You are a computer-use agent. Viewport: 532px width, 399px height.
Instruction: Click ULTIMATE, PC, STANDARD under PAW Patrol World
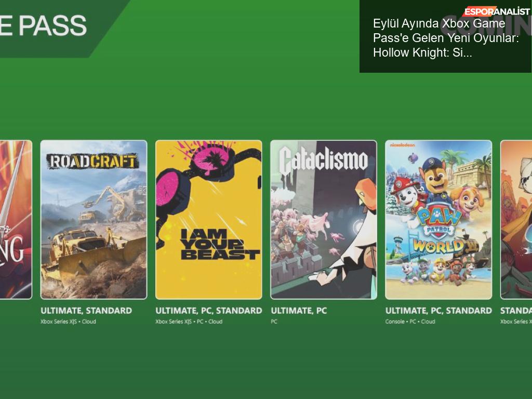(x=438, y=311)
